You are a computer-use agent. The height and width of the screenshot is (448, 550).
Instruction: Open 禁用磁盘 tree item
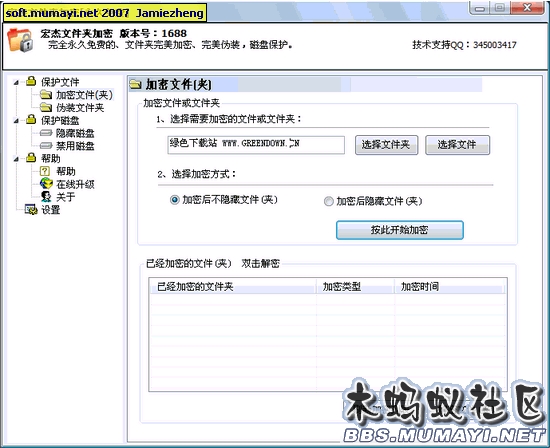(x=75, y=146)
